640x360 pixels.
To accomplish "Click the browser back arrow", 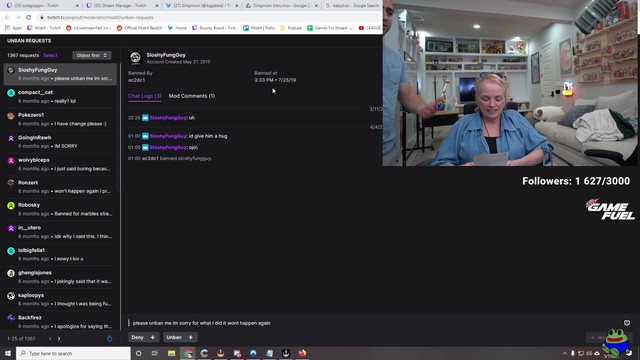I will pos(7,18).
